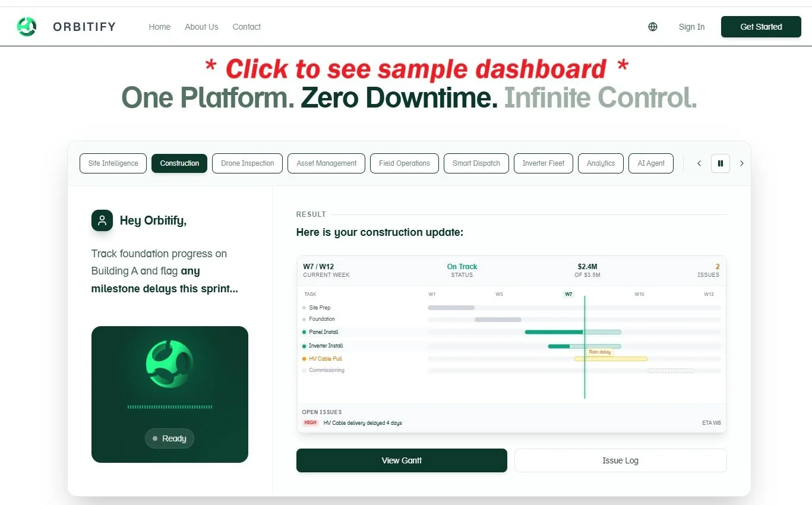Switch to the Site Intelligence tab
812x505 pixels.
click(113, 163)
